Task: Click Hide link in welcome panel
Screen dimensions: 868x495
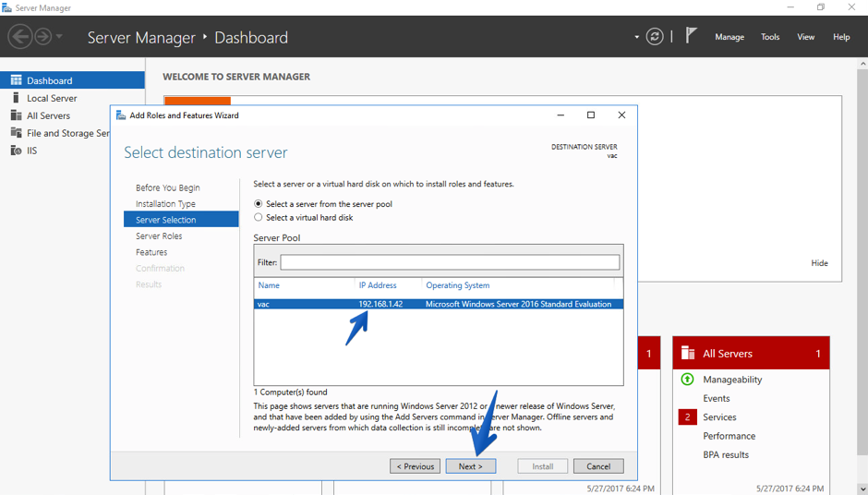Action: pyautogui.click(x=819, y=263)
